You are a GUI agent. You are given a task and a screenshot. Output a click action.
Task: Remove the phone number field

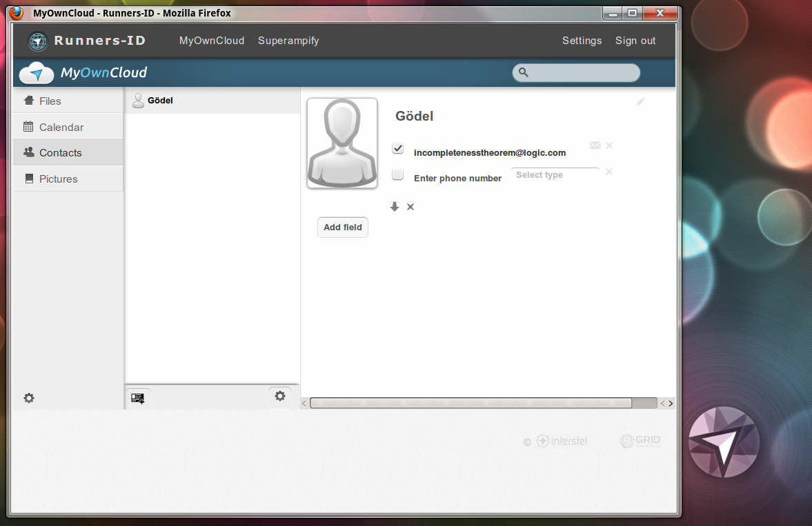[x=610, y=172]
